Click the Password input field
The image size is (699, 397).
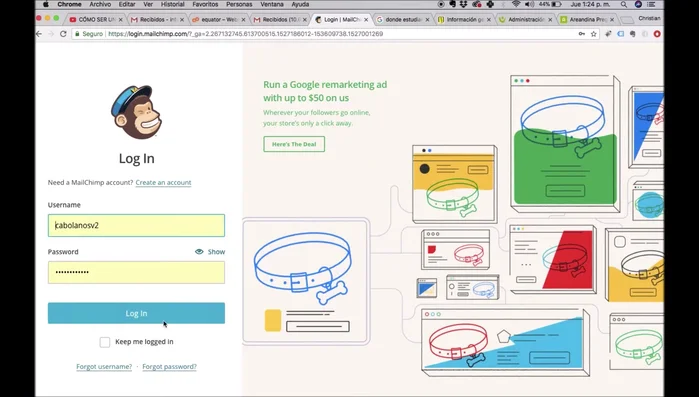(x=136, y=272)
